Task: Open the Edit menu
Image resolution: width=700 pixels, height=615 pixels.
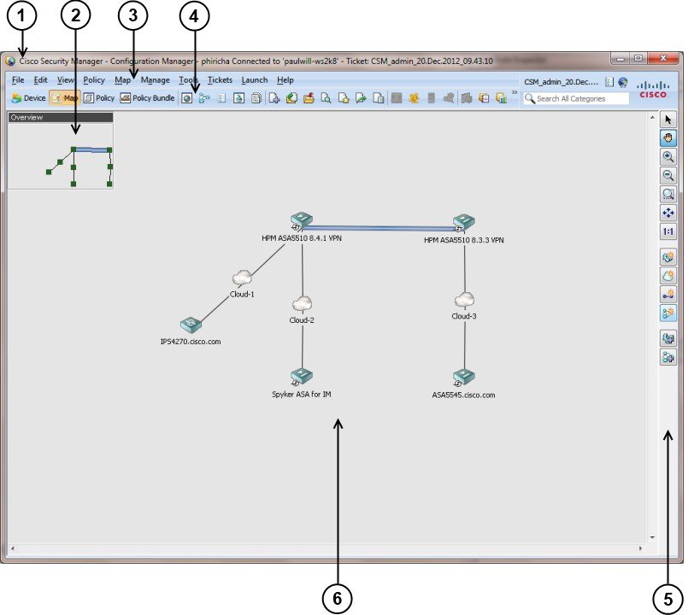Action: point(40,80)
